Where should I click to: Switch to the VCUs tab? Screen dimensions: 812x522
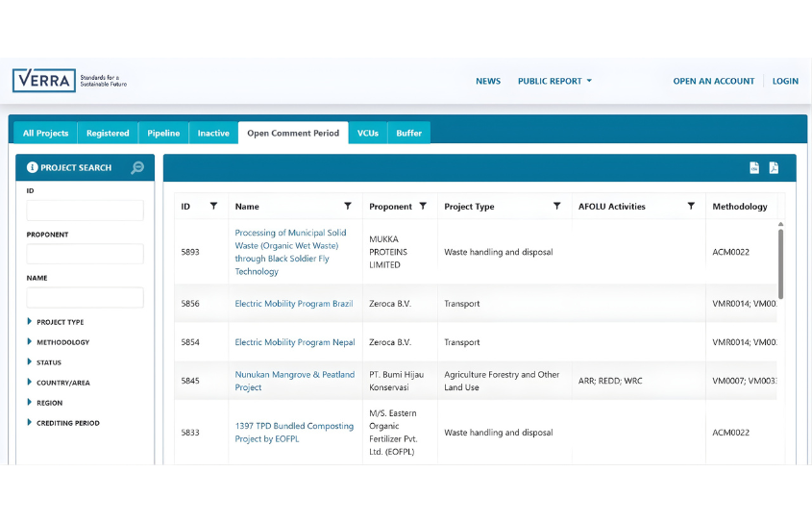pos(367,134)
